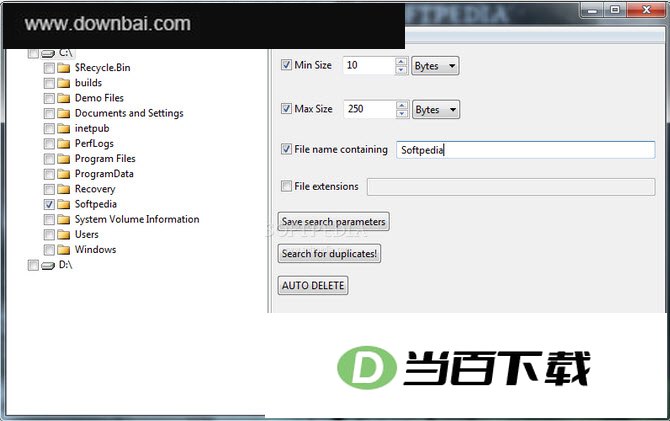
Task: Select the Demo Files label
Action: (99, 98)
